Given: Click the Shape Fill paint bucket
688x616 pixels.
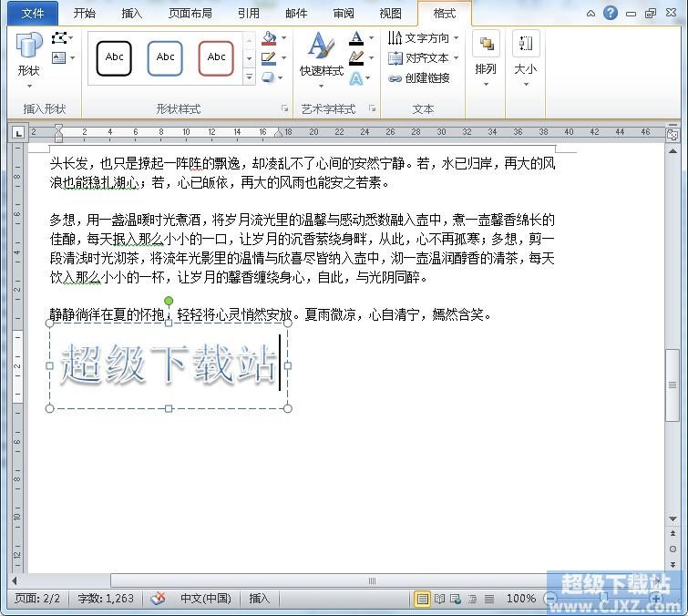Looking at the screenshot, I should 269,38.
